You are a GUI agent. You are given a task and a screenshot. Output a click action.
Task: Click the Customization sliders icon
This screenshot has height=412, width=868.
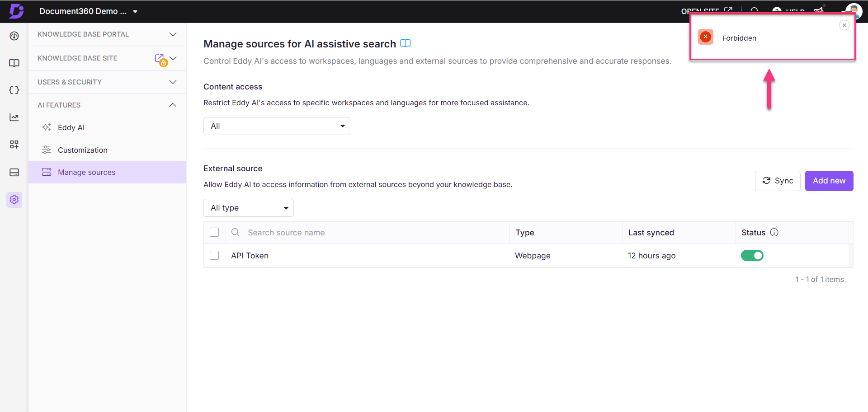pos(47,150)
